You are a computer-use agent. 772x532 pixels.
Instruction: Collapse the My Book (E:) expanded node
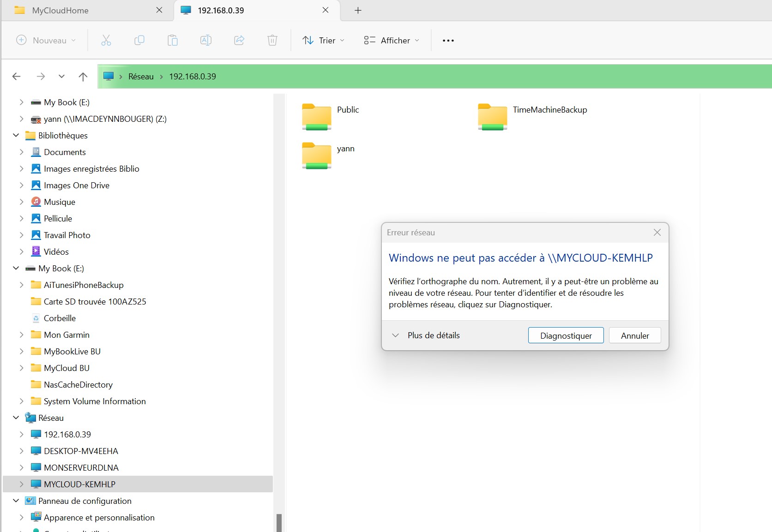(x=16, y=268)
